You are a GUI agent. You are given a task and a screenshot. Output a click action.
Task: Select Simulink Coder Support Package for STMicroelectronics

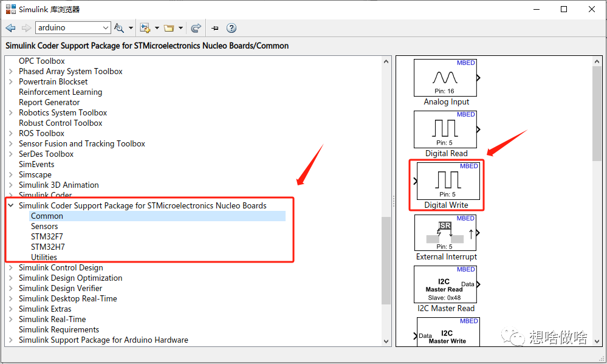(x=142, y=205)
